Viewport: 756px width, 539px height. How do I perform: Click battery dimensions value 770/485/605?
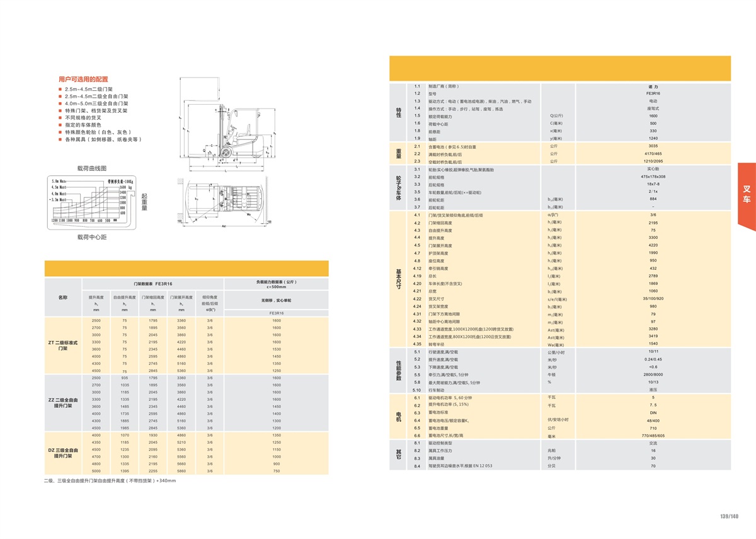[653, 436]
